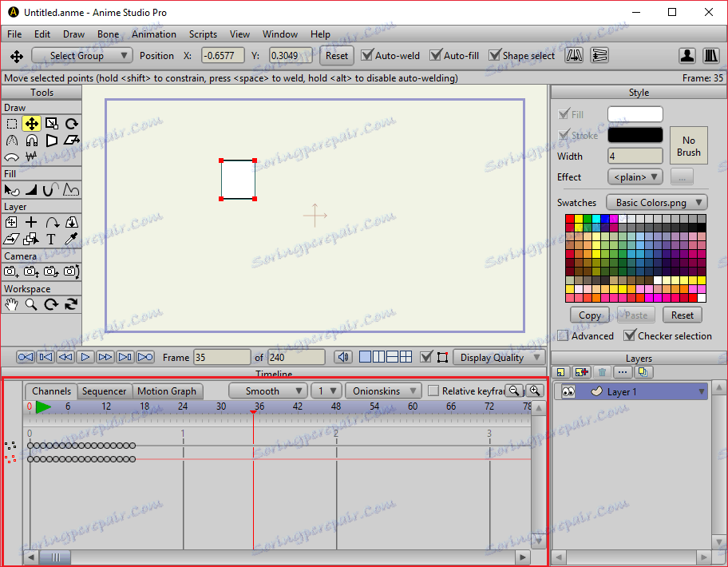Select the Insert Text tool
The height and width of the screenshot is (567, 728).
tap(52, 239)
